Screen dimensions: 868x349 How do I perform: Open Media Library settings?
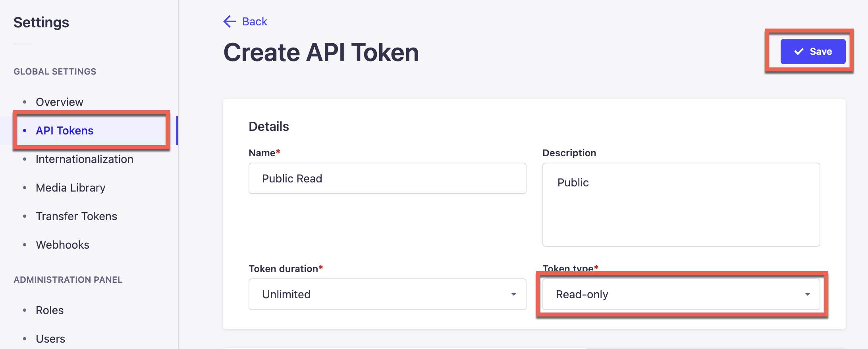point(70,188)
